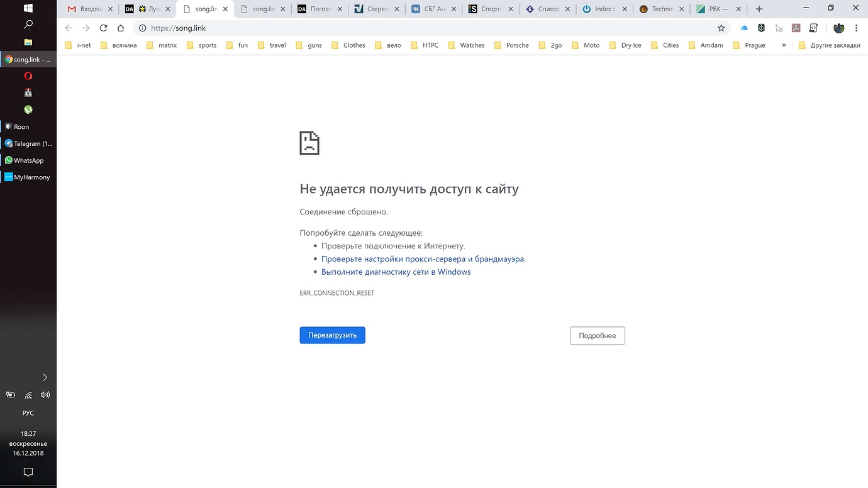The image size is (868, 488).
Task: Click the blue 'Перезагрузить' button
Action: [332, 335]
